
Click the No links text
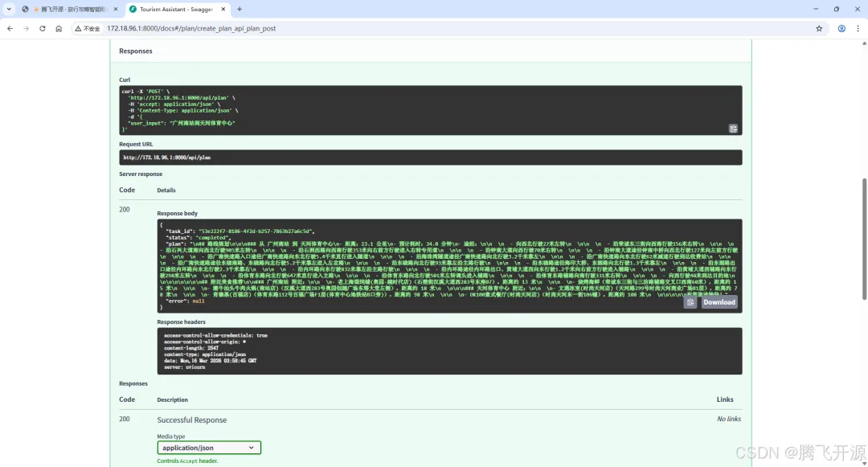(728, 419)
